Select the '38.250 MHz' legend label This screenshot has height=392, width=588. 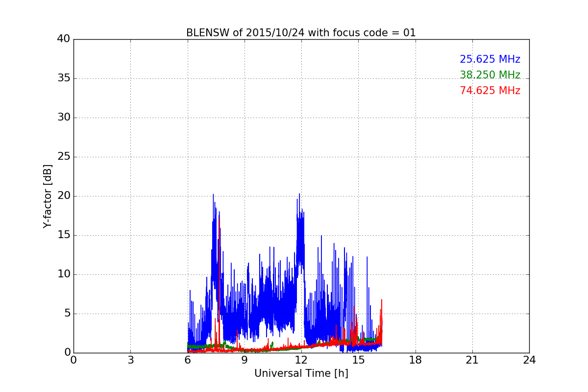490,75
